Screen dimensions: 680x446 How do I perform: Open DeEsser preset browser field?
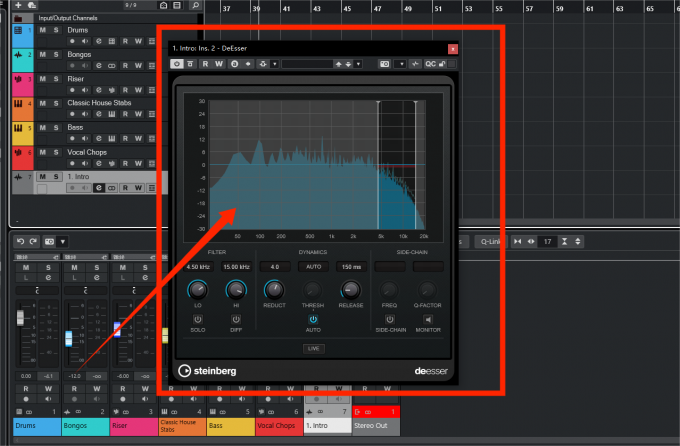(307, 64)
